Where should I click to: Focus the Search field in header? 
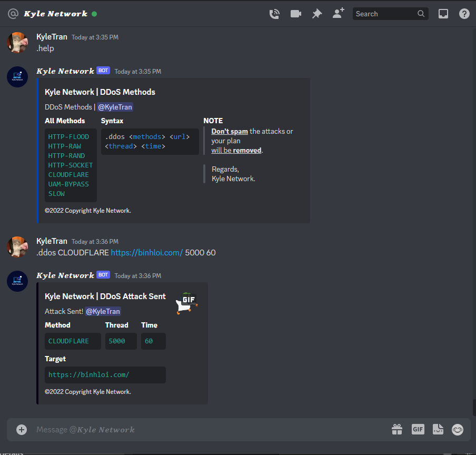pyautogui.click(x=390, y=14)
